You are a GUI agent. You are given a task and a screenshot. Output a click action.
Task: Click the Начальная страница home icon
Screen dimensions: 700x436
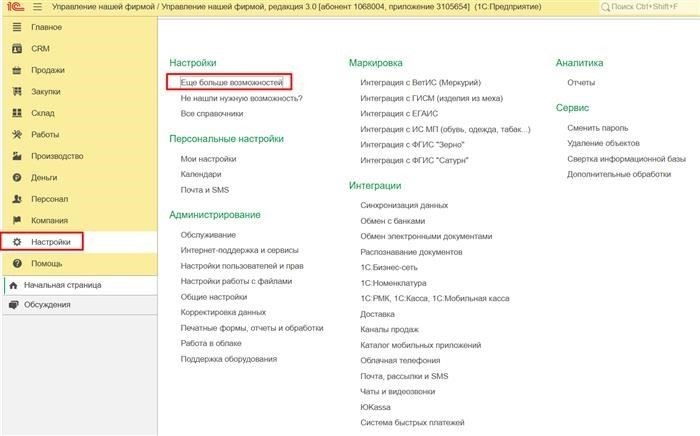[13, 285]
